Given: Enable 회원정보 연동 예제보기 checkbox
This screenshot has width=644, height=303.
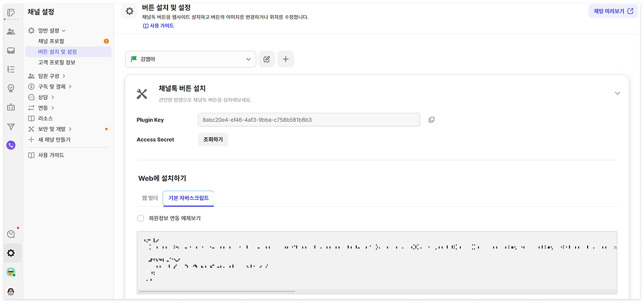Looking at the screenshot, I should (140, 218).
